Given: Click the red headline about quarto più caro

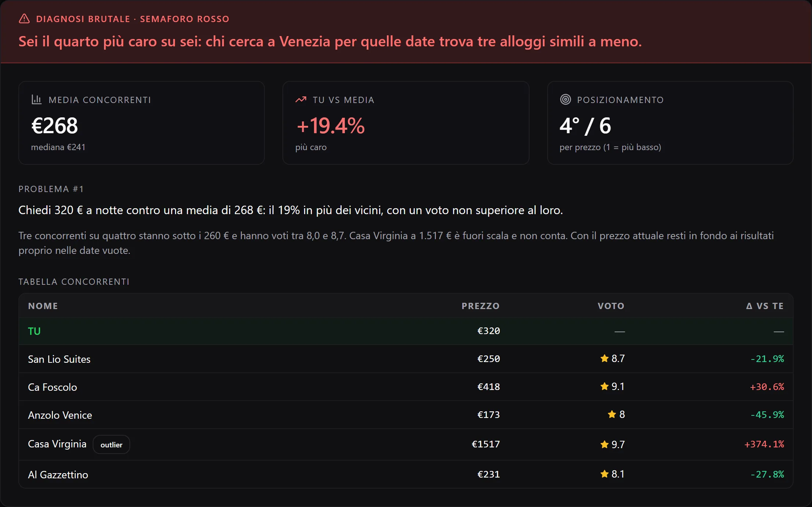Looking at the screenshot, I should (330, 41).
